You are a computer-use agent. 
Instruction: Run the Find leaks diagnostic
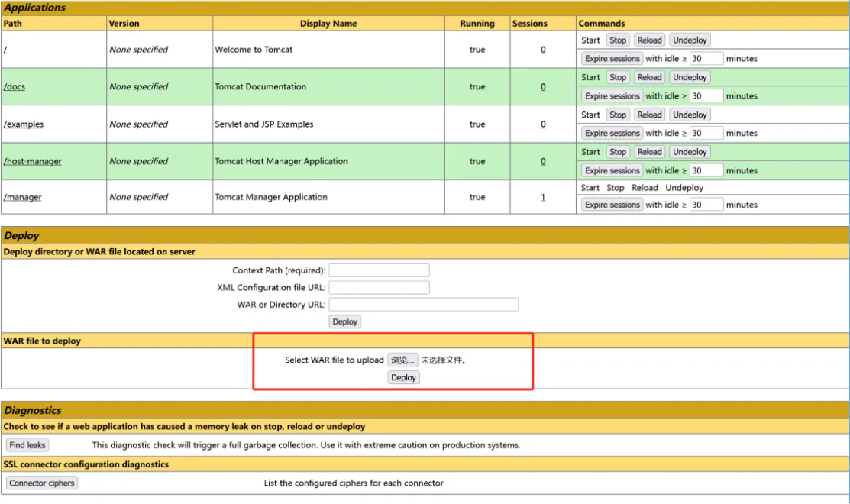27,445
